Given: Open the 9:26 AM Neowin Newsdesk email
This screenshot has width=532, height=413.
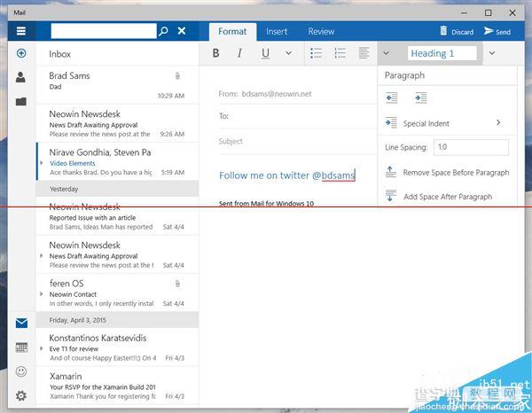Looking at the screenshot, I should [x=117, y=123].
